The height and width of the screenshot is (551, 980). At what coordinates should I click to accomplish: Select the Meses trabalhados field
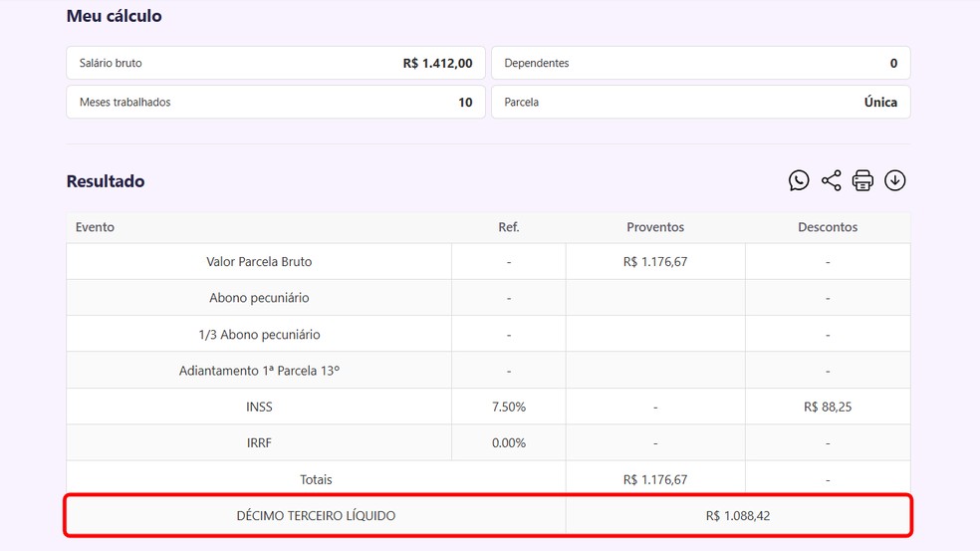(x=276, y=102)
